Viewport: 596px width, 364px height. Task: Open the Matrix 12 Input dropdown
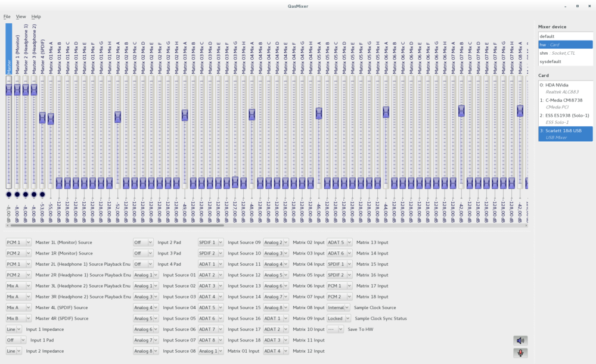(276, 351)
